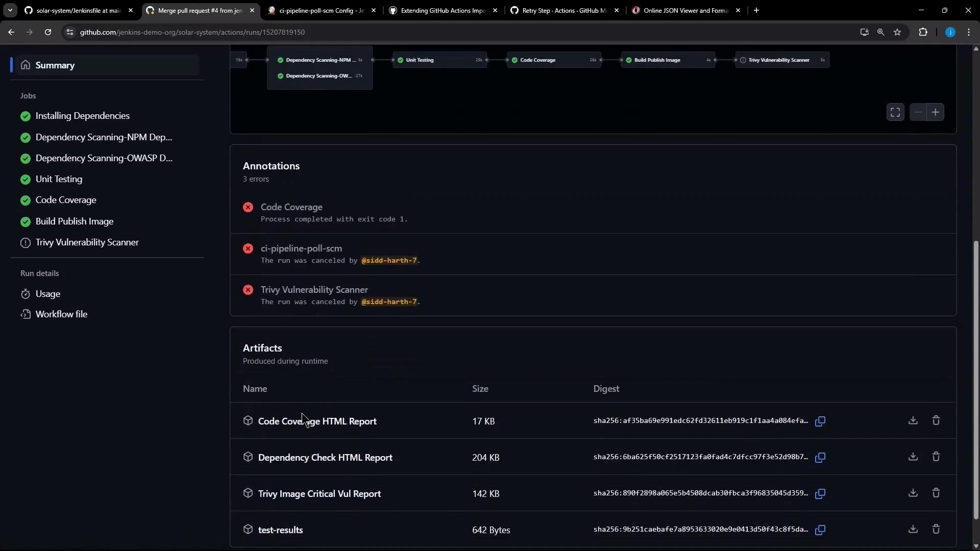Switch to ci-pipeline-poll-scm Config tab
980x551 pixels.
pos(321,10)
